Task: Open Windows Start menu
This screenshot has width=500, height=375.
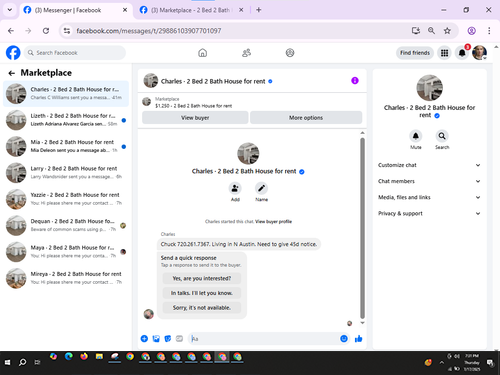Action: point(7,362)
